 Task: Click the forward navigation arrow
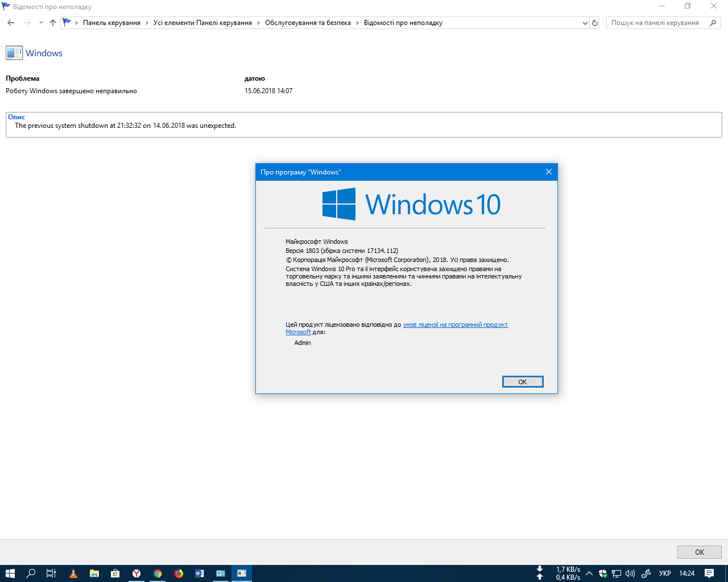27,23
